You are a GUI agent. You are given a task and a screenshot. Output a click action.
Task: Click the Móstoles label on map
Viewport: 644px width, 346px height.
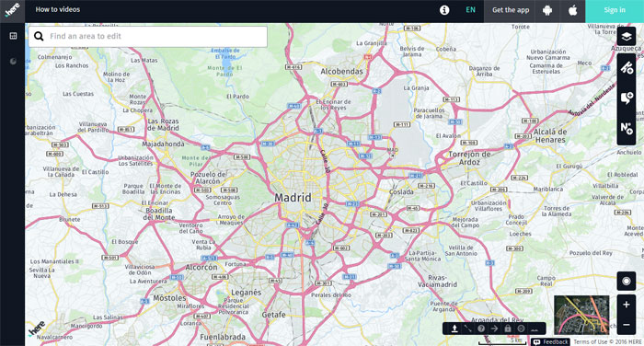169,298
